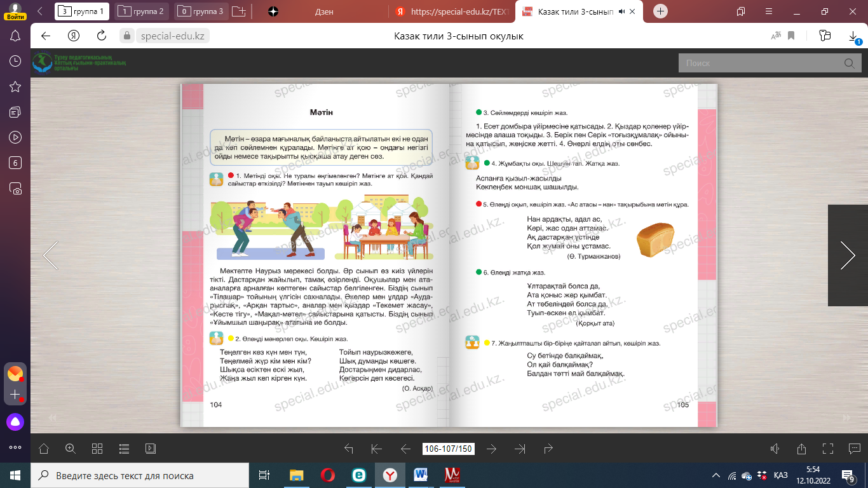Open the downloads arrow icon
Image resolution: width=868 pixels, height=488 pixels.
(853, 37)
